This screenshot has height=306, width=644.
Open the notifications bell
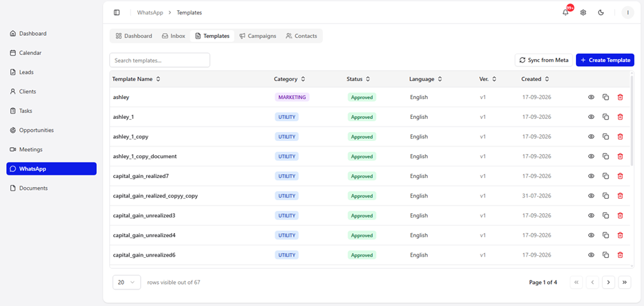[x=566, y=13]
